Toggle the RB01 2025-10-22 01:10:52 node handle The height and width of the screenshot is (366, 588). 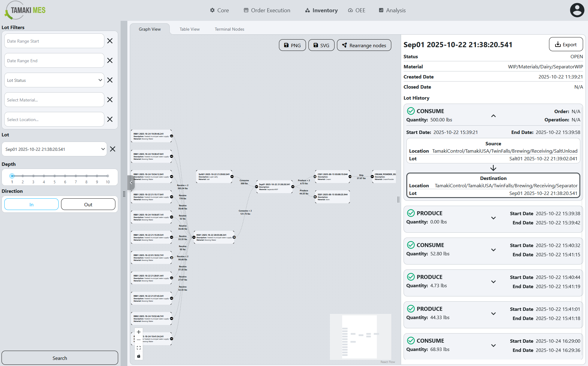tap(172, 258)
